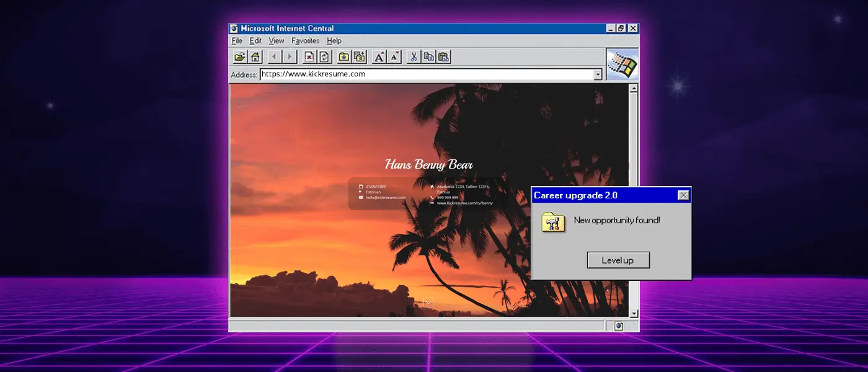The image size is (868, 372).
Task: Click the Add to Favorites icon
Action: tap(359, 57)
